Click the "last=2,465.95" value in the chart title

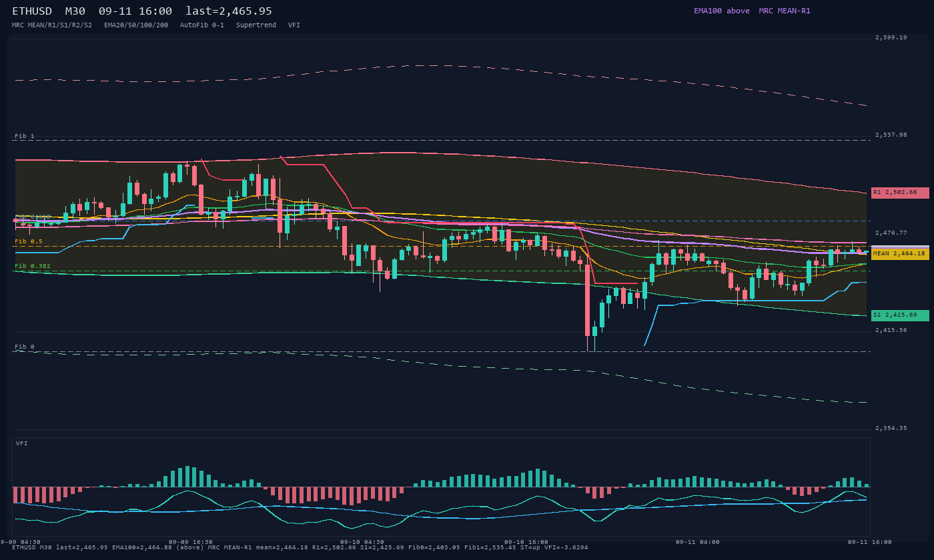(229, 11)
